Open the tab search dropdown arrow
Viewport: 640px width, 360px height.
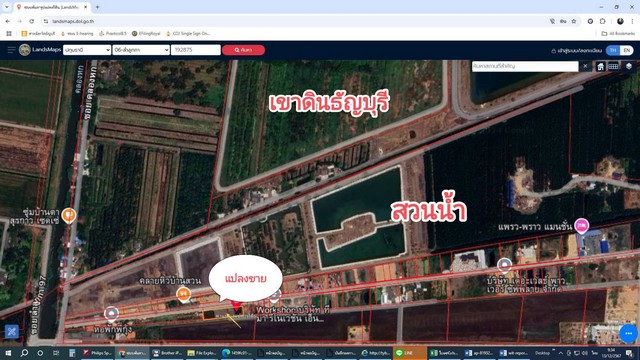click(x=7, y=7)
